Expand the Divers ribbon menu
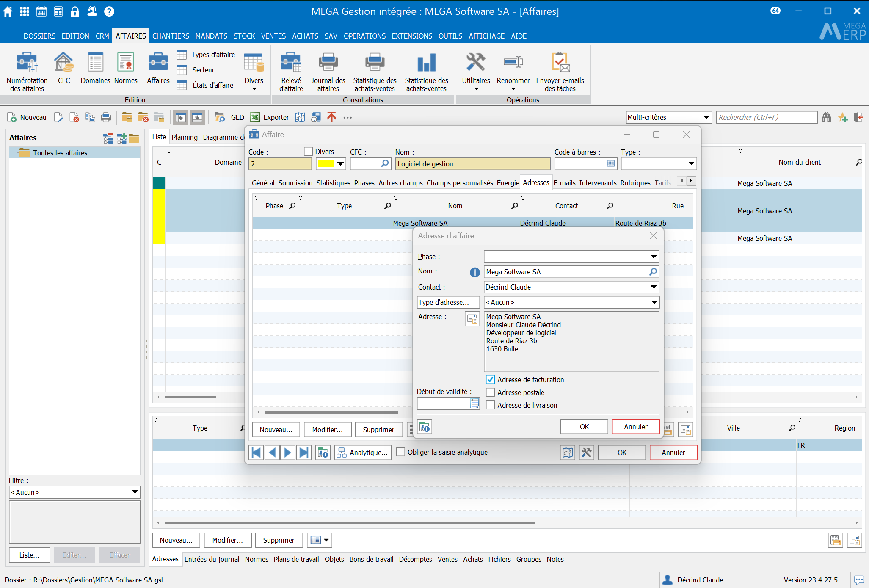 (x=254, y=72)
